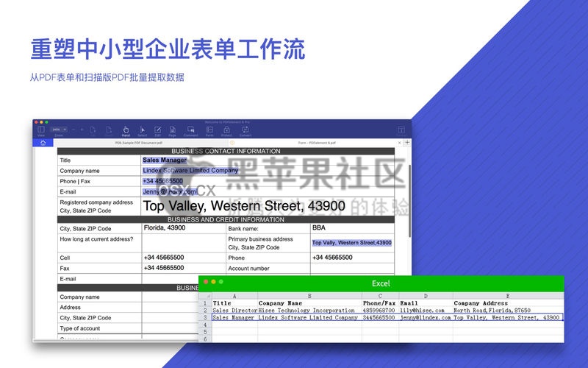Screen dimensions: 588x368
Task: Select Excel row 2 header
Action: pyautogui.click(x=205, y=310)
